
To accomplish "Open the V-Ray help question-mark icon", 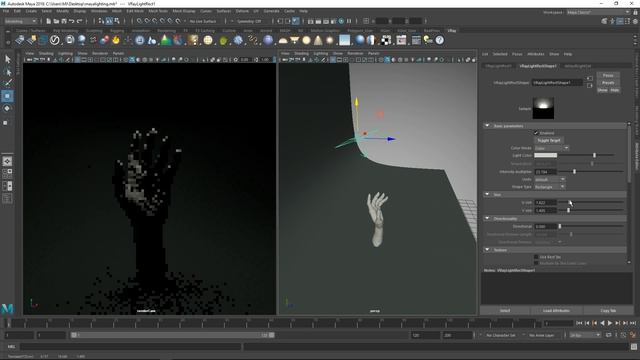I will [x=440, y=40].
